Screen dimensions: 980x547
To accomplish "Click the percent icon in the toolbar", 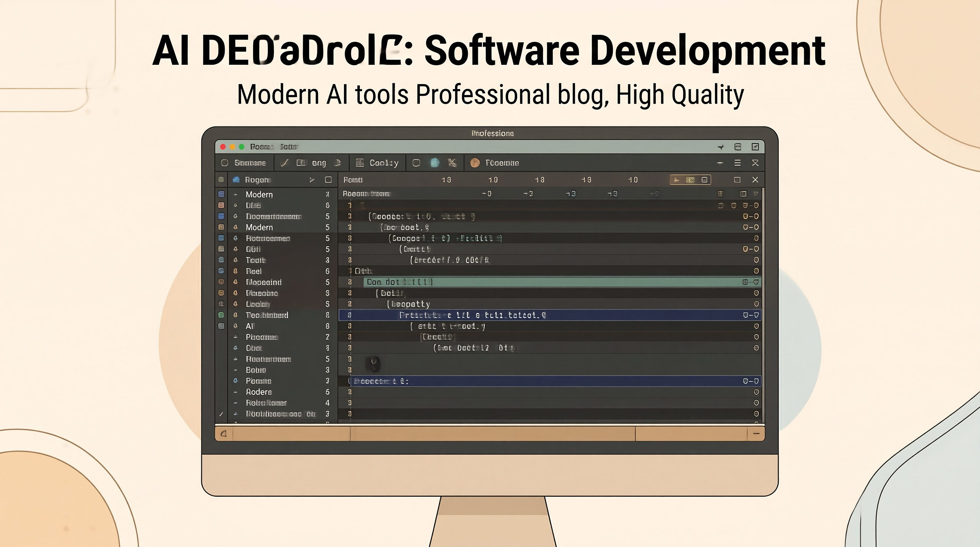I will pos(452,163).
